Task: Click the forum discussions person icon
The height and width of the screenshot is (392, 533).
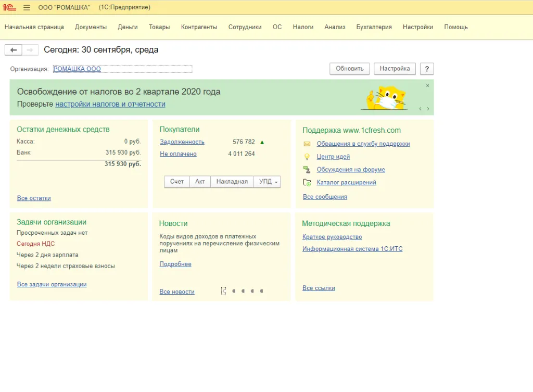Action: tap(307, 169)
